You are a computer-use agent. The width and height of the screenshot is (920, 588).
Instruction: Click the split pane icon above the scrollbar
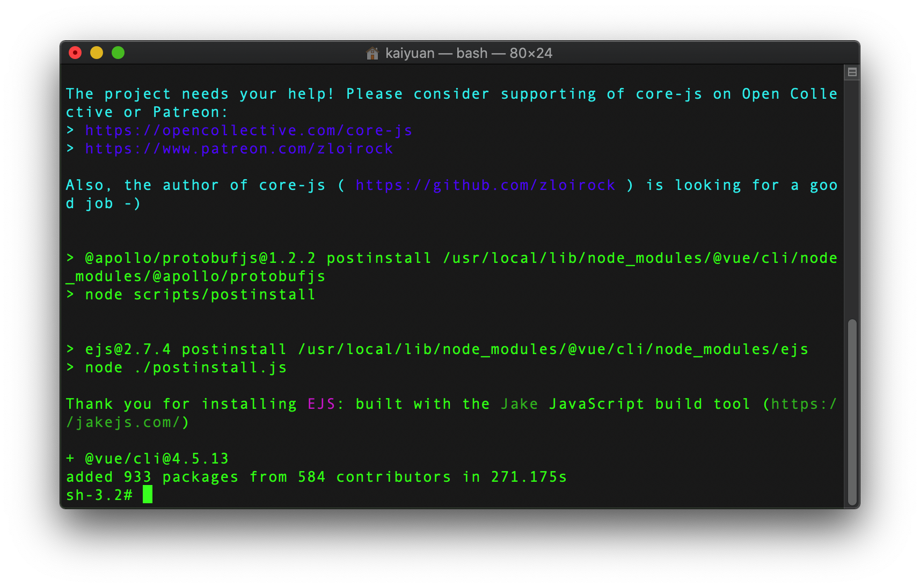click(x=852, y=72)
